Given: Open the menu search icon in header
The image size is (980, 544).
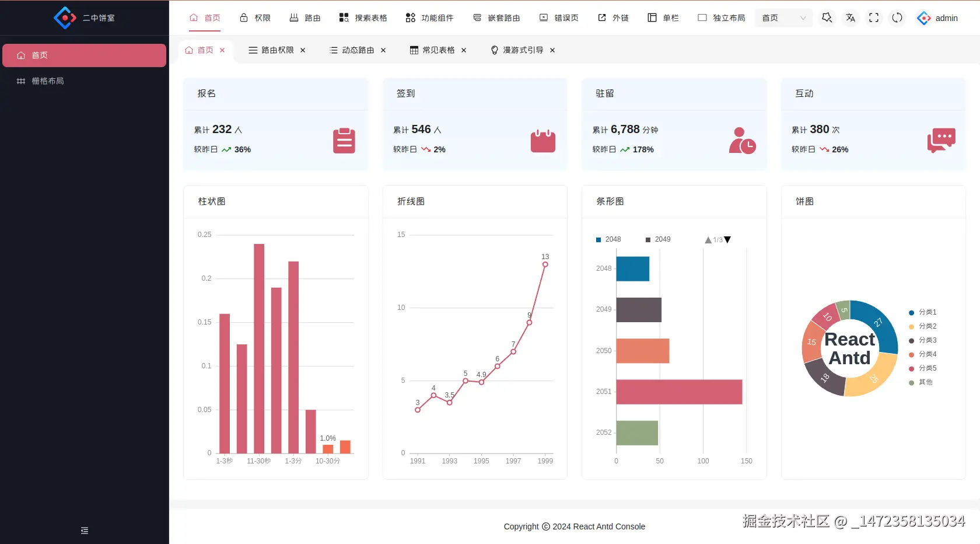Looking at the screenshot, I should [x=827, y=18].
